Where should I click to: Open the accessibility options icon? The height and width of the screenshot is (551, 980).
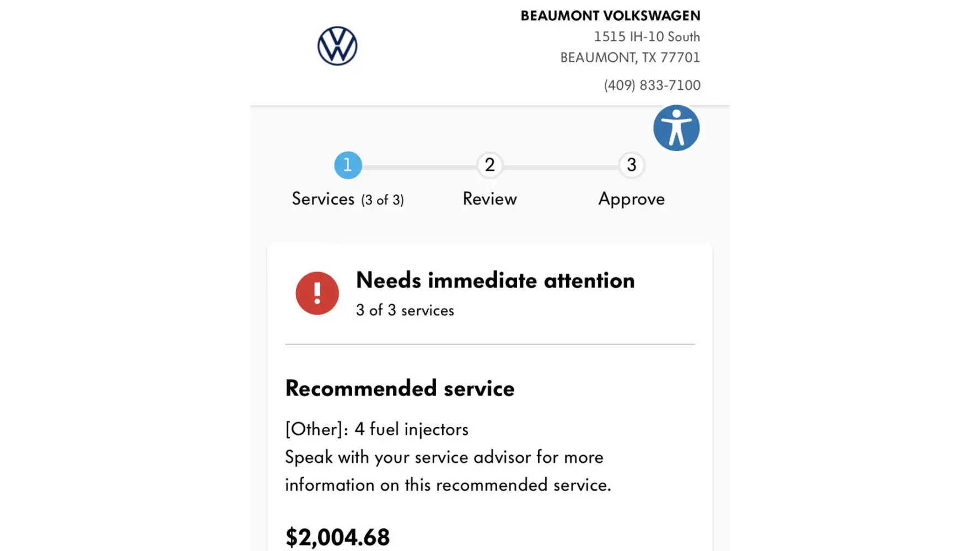click(x=676, y=128)
